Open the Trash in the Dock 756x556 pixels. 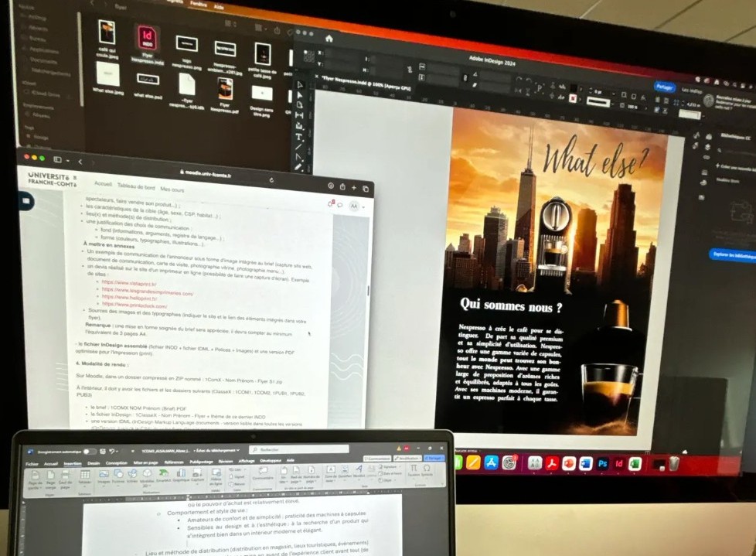coord(674,464)
